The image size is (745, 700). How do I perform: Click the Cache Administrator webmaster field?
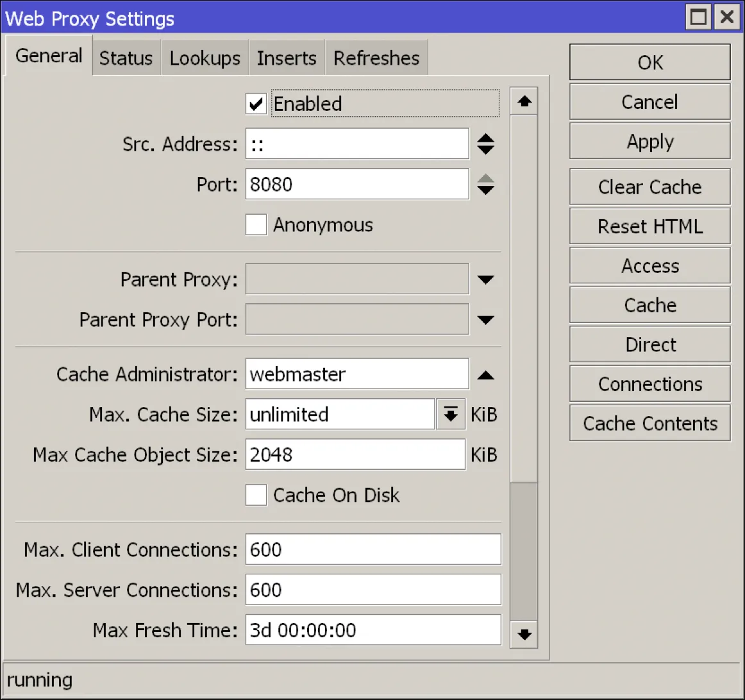point(357,374)
